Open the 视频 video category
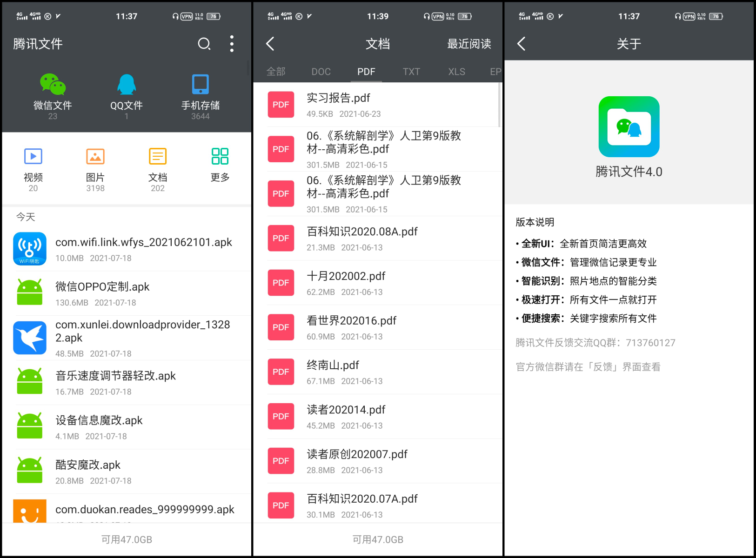This screenshot has width=756, height=558. click(x=33, y=157)
